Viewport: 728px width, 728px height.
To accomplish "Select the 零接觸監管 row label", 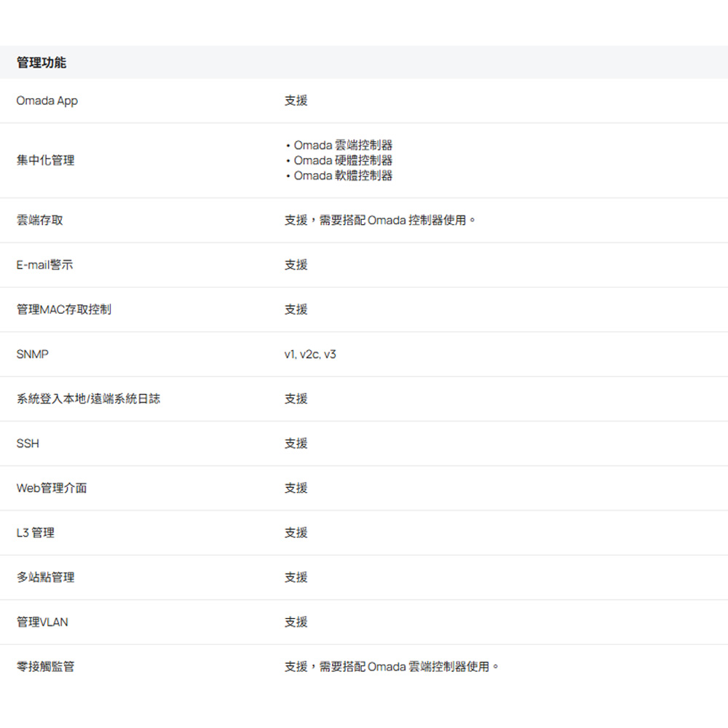I will pos(45,666).
